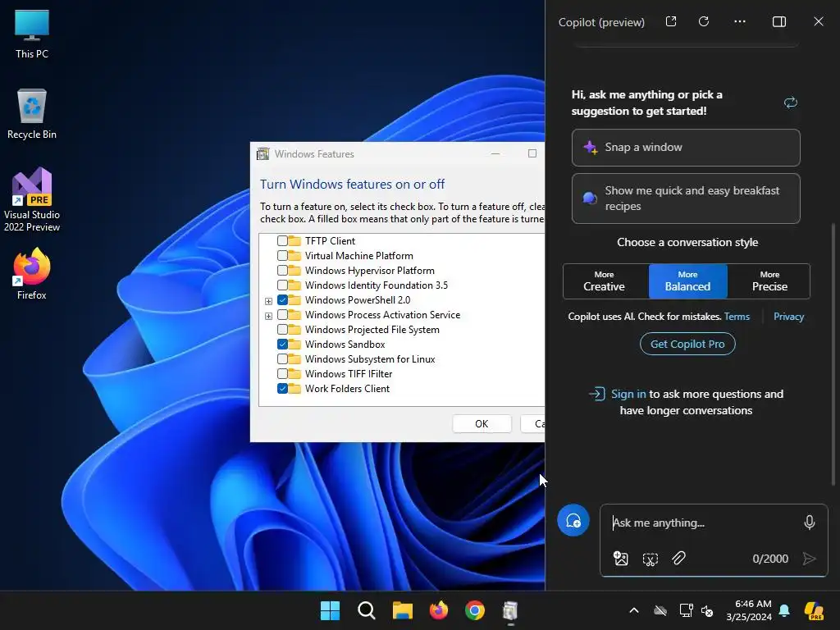Open Copilot Privacy link
840x630 pixels.
[x=788, y=317]
